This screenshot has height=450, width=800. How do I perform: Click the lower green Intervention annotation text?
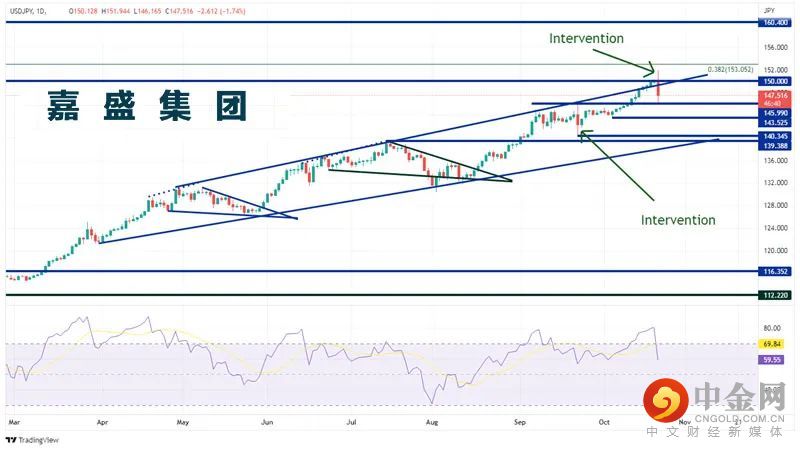(x=678, y=220)
